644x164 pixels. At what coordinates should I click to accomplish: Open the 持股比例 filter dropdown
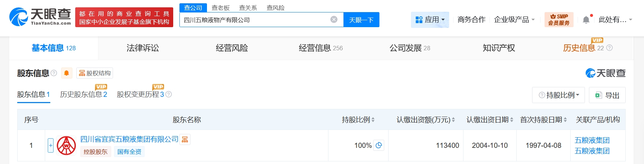559,95
